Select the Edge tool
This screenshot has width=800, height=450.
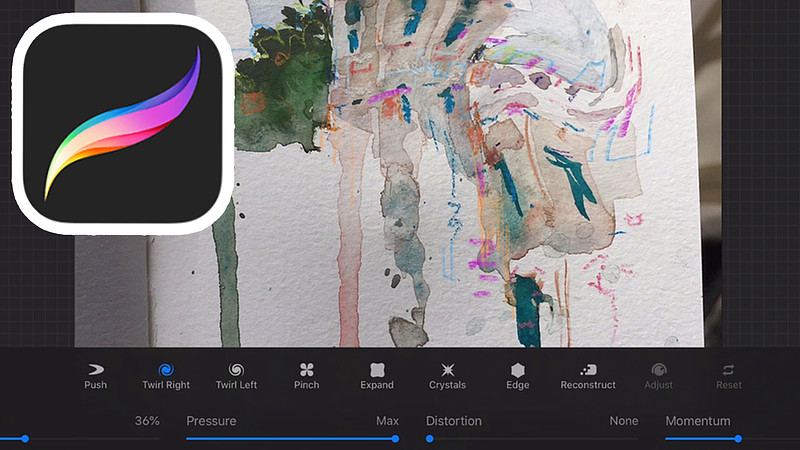click(517, 375)
